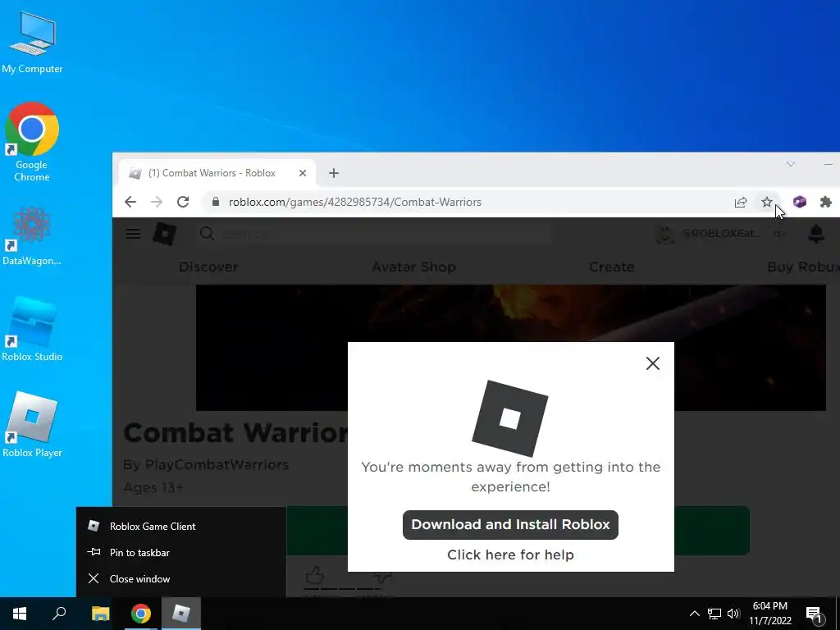Open the Windows Start menu

tap(20, 614)
